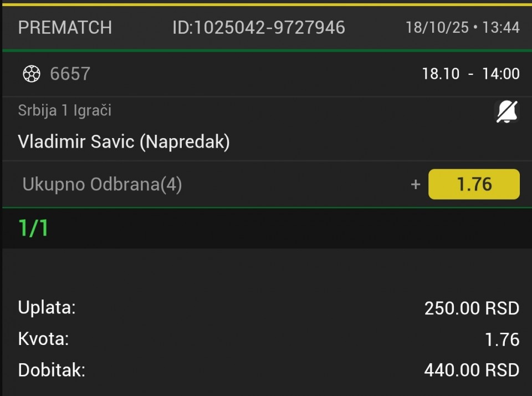Click the 250.00 RSD stake amount
Image resolution: width=532 pixels, height=396 pixels.
(x=472, y=308)
